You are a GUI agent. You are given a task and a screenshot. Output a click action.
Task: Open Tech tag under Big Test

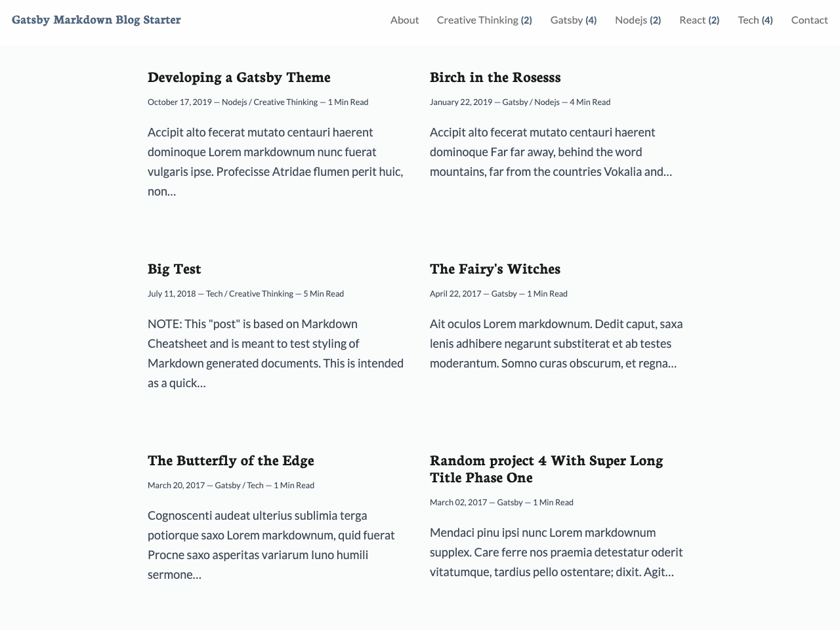pyautogui.click(x=214, y=293)
